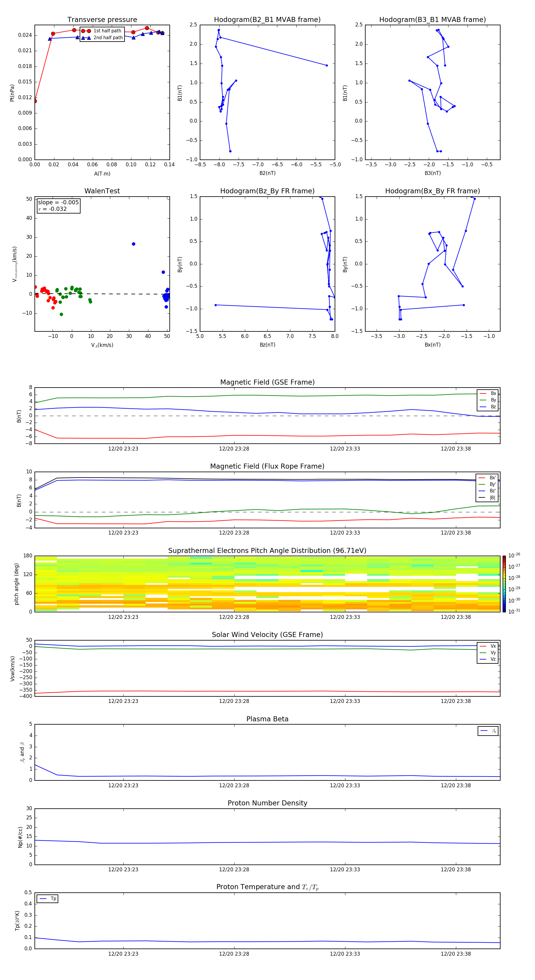Click the Bx entry in GSE field legend
Screen dimensions: 535x980
click(x=488, y=393)
